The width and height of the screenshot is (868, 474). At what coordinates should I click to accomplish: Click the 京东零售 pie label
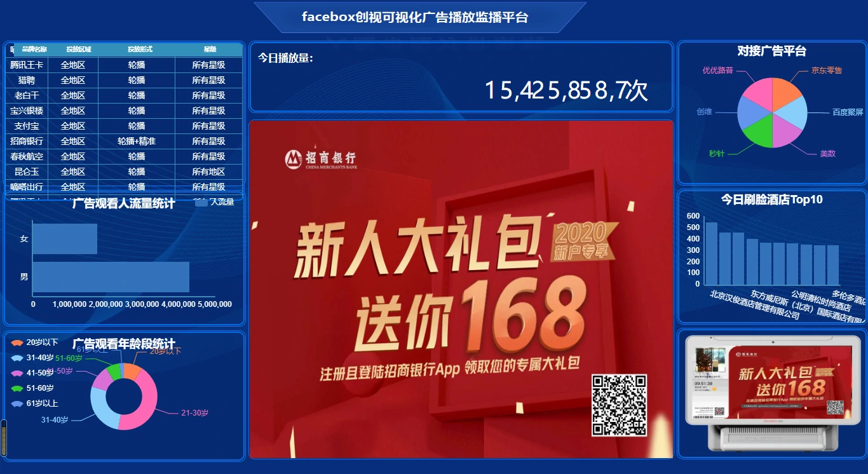(827, 71)
